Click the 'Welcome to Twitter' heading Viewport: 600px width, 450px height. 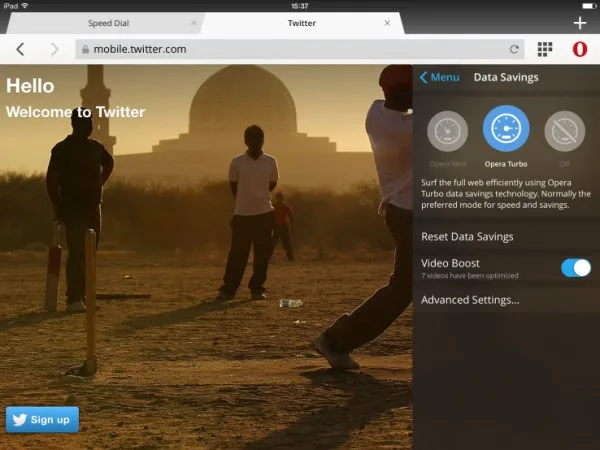click(x=76, y=112)
